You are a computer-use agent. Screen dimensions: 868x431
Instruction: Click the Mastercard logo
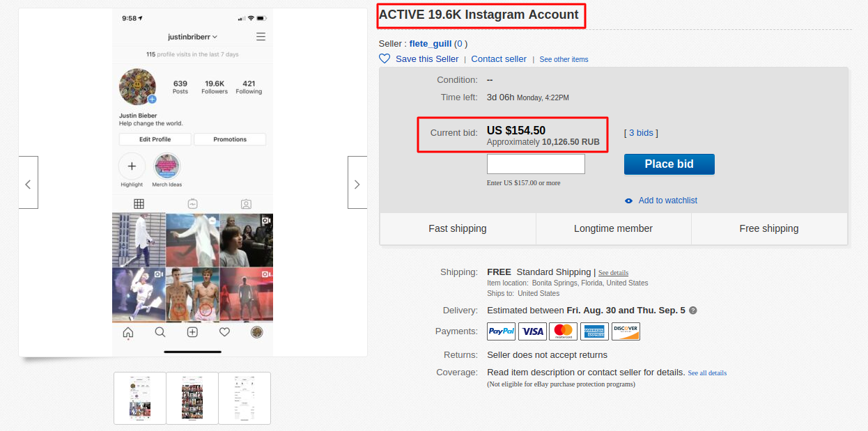tap(564, 331)
